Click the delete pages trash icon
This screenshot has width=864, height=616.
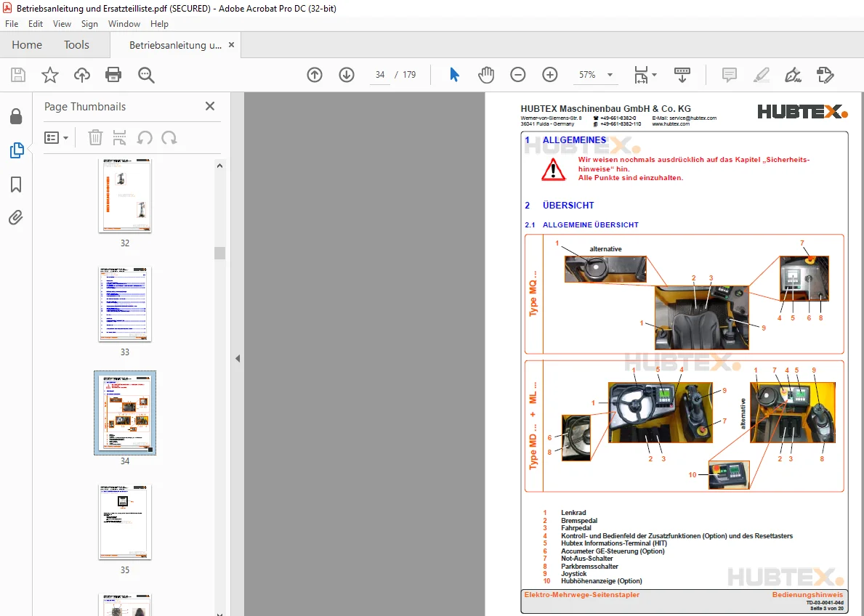95,138
